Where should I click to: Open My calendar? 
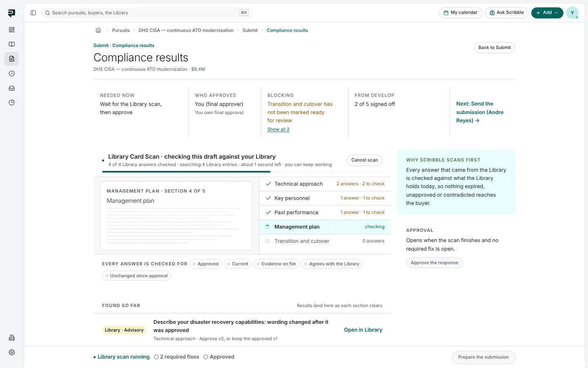[x=461, y=13]
